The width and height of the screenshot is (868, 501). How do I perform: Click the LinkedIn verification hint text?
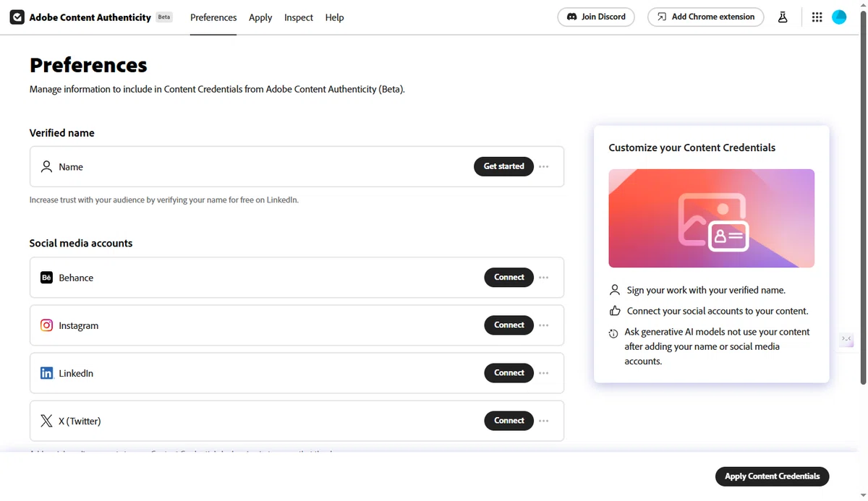click(164, 200)
